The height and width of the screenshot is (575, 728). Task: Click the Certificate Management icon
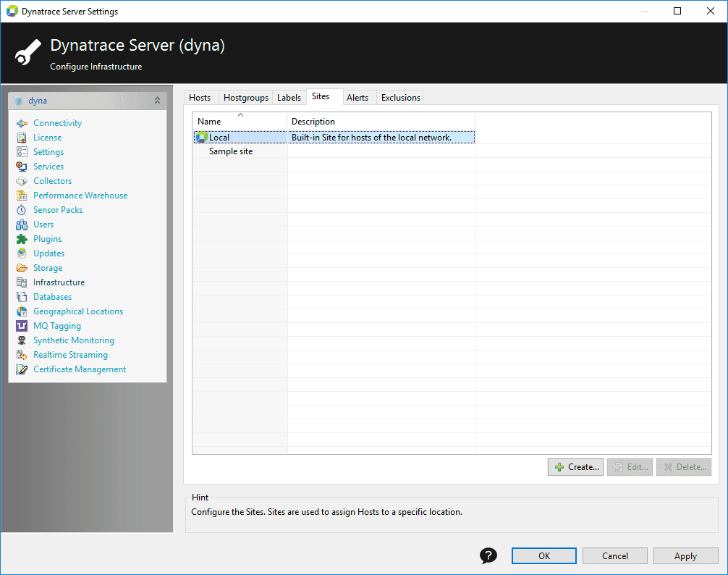[x=22, y=369]
